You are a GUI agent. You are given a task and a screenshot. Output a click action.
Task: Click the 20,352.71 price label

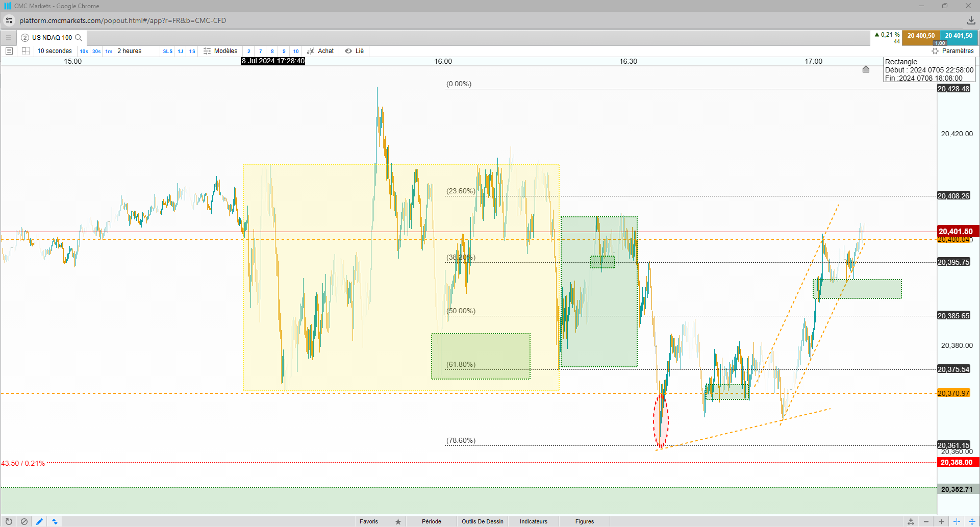[958, 489]
